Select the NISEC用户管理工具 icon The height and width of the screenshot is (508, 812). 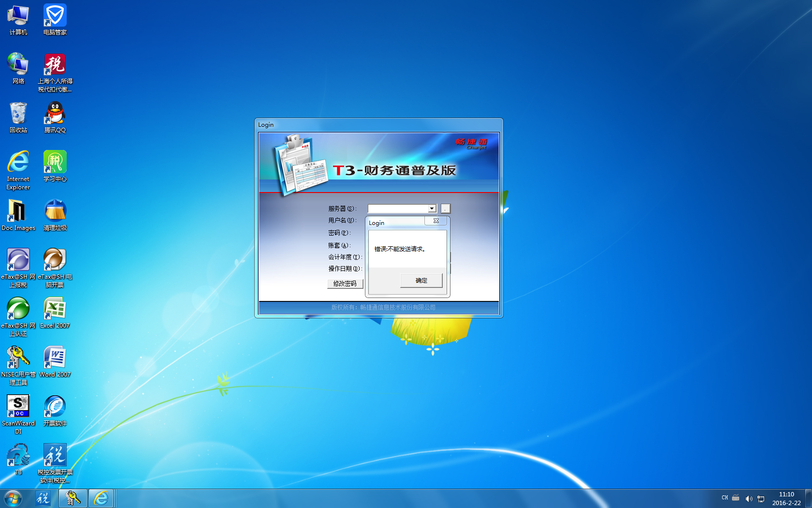(18, 365)
